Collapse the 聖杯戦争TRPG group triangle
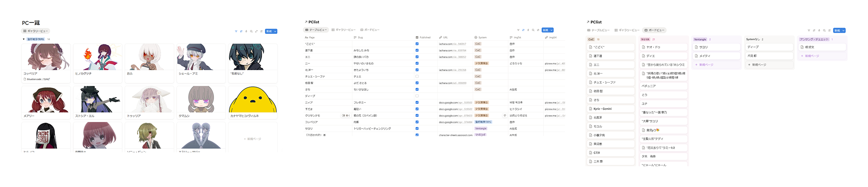 click(x=24, y=39)
